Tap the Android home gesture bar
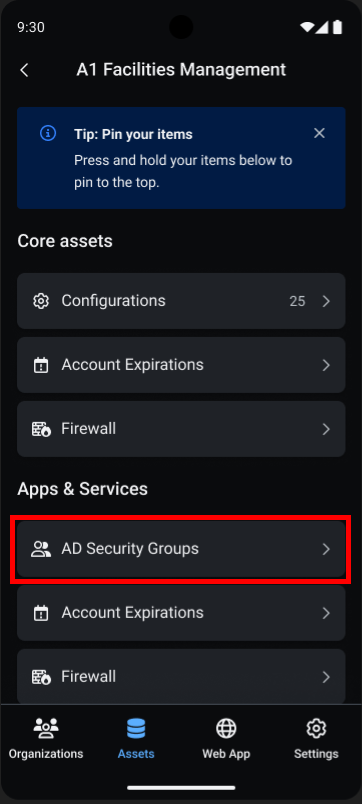This screenshot has width=362, height=804. pos(181,788)
